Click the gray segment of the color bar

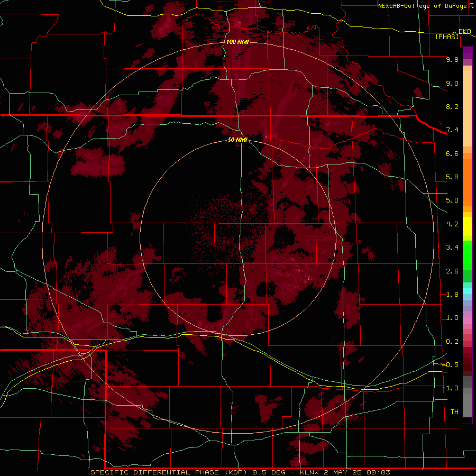pos(467,398)
